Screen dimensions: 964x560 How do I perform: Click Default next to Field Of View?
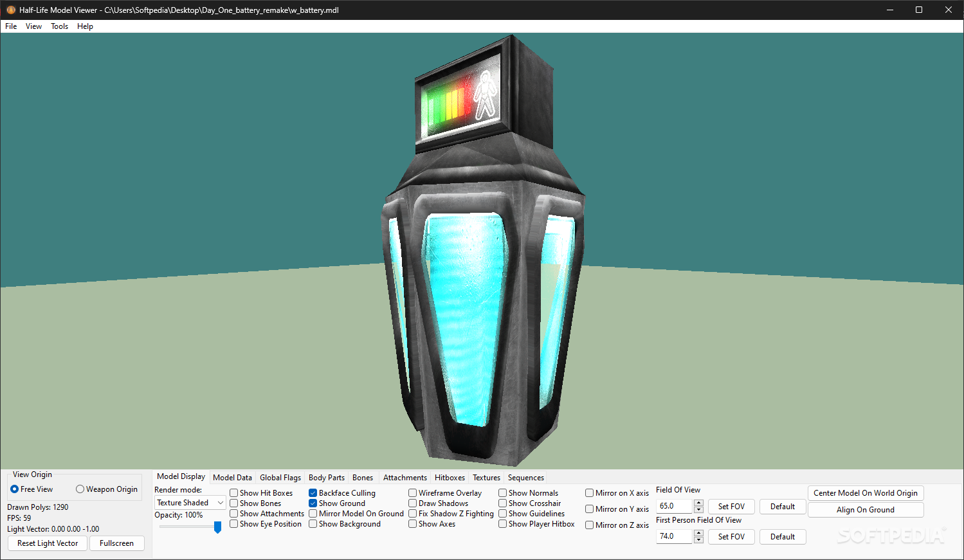(783, 506)
